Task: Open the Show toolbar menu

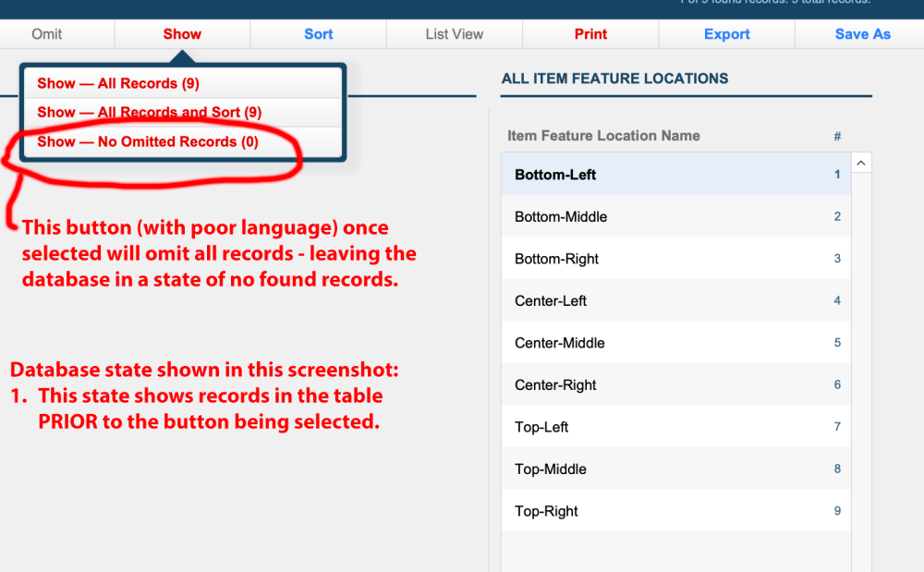Action: pos(182,34)
